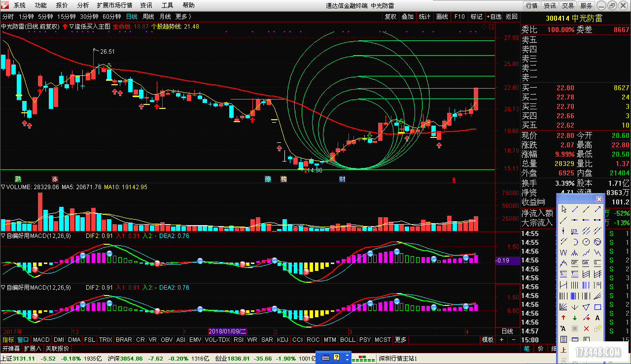Viewport: 631px width, 364px height.
Task: Select the GP golden section tool
Action: point(575,263)
